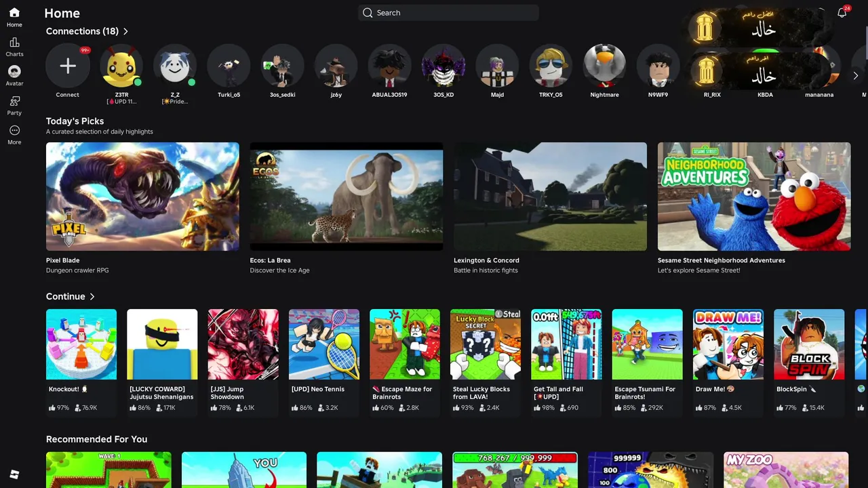Open the Lexington & Concord thumbnail
This screenshot has width=868, height=488.
pos(550,197)
